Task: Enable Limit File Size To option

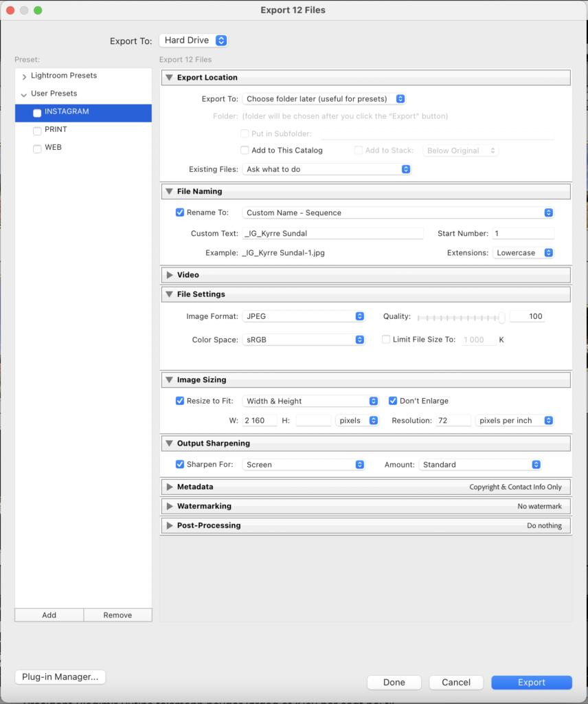Action: click(x=386, y=340)
